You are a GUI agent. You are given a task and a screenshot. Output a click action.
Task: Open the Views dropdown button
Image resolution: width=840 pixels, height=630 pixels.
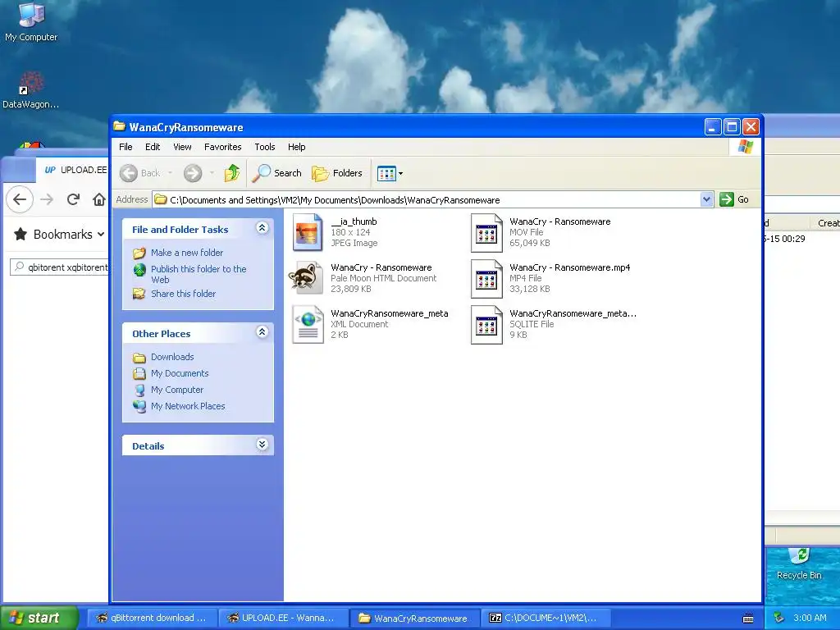[x=390, y=173]
